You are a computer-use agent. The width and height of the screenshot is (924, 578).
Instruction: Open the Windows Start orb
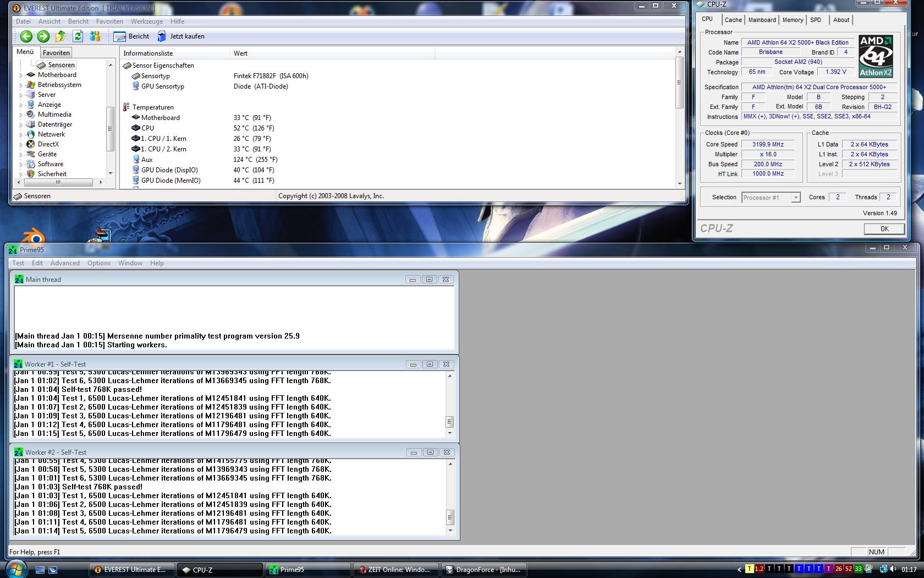15,569
